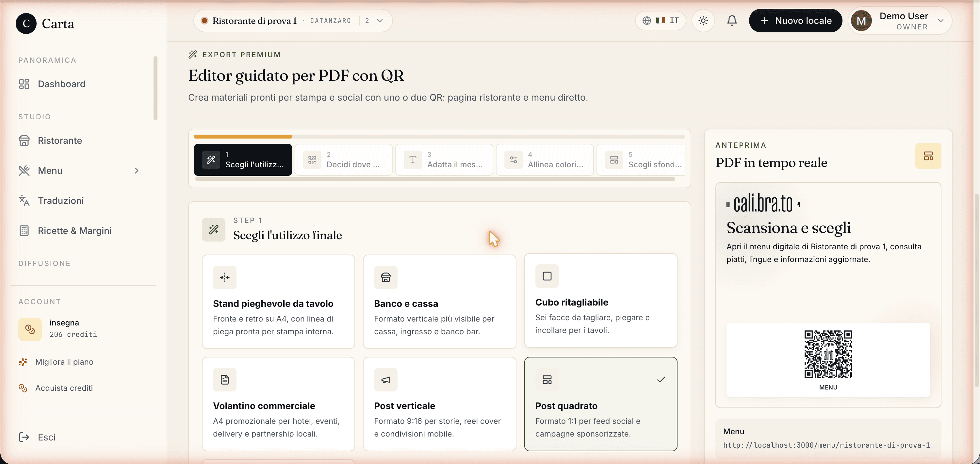The height and width of the screenshot is (464, 980).
Task: Click the sidebar vertical scrollbar
Action: [x=155, y=88]
